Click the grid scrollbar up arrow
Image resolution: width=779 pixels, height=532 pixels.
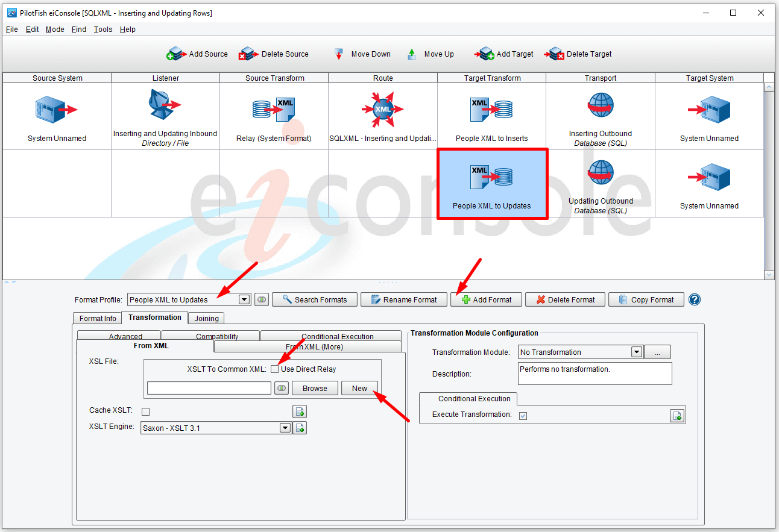[769, 87]
